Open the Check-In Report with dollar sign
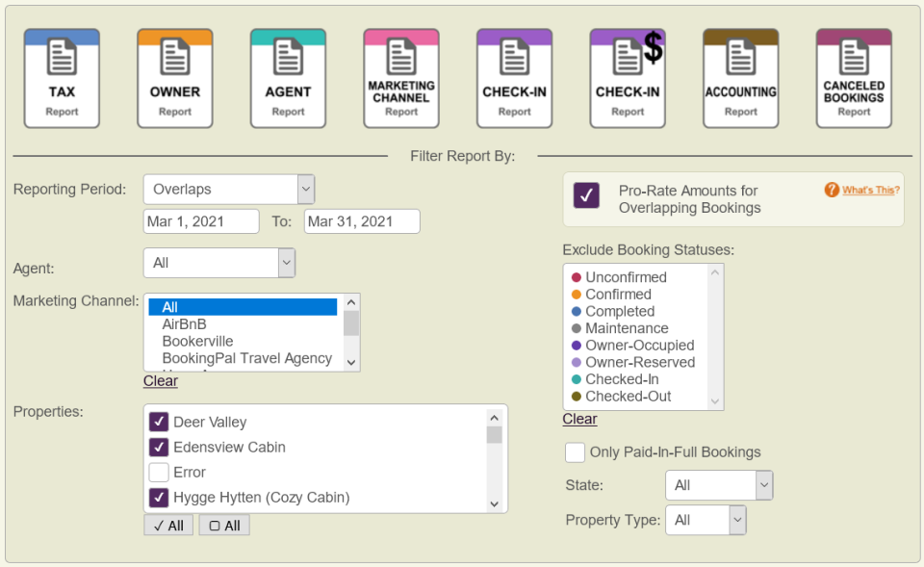Image resolution: width=924 pixels, height=567 pixels. (x=628, y=78)
